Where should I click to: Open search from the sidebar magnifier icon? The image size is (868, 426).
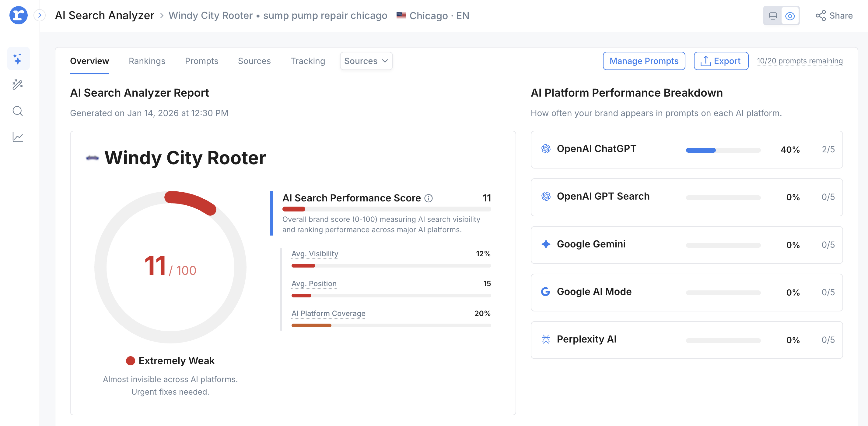[18, 111]
